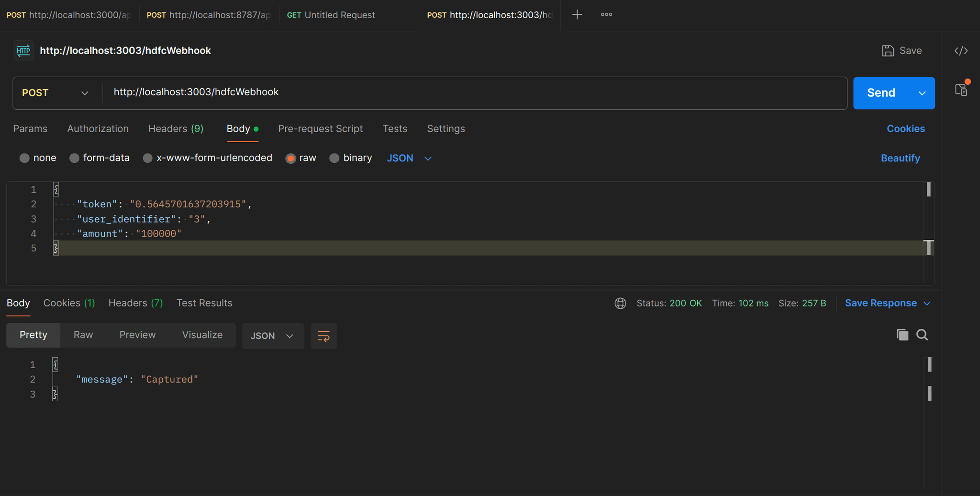The image size is (980, 496).
Task: Click the Size 257 B indicator
Action: [x=802, y=303]
